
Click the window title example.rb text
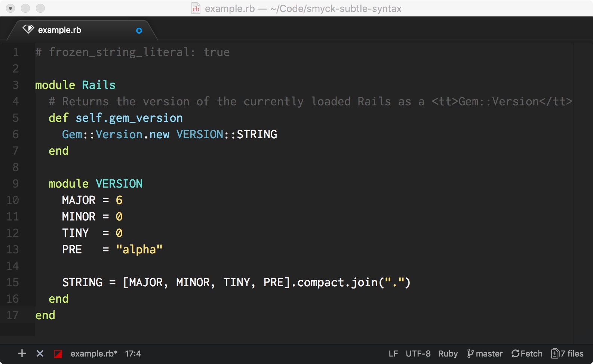230,9
